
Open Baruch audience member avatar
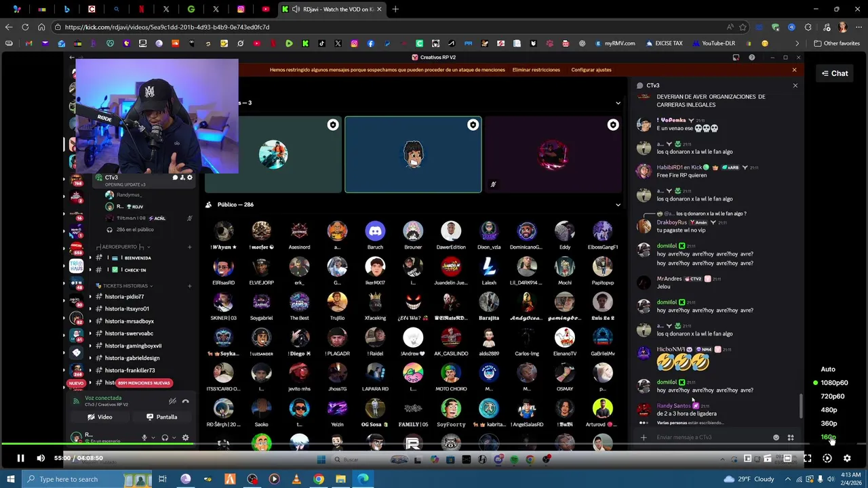pyautogui.click(x=375, y=231)
